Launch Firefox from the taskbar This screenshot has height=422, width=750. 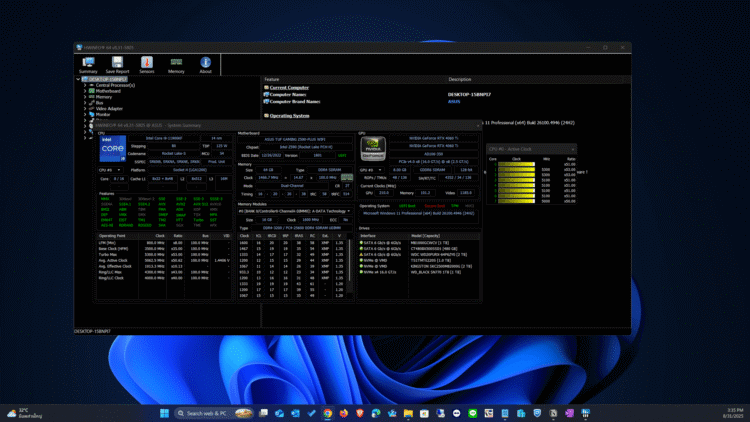(344, 413)
